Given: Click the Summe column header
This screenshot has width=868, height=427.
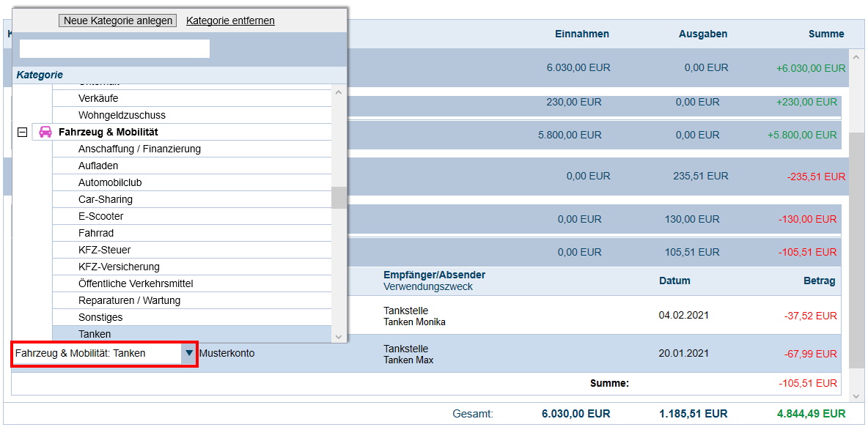Looking at the screenshot, I should [826, 34].
